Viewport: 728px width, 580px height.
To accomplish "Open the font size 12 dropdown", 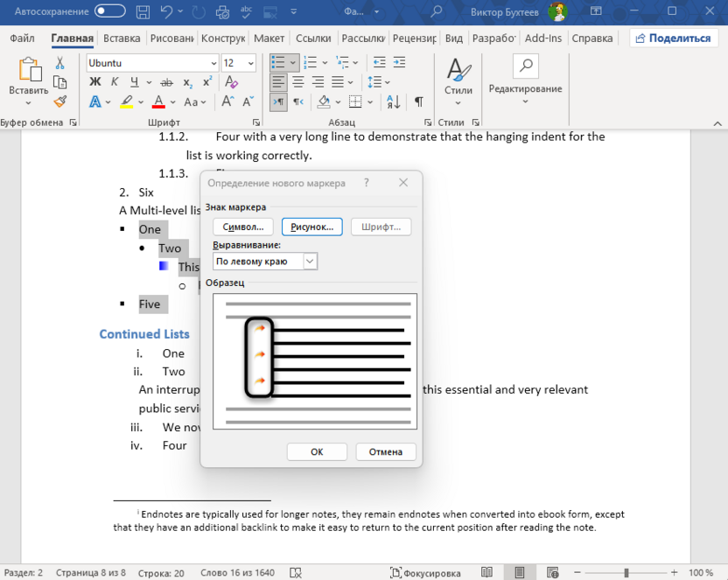I will 251,63.
